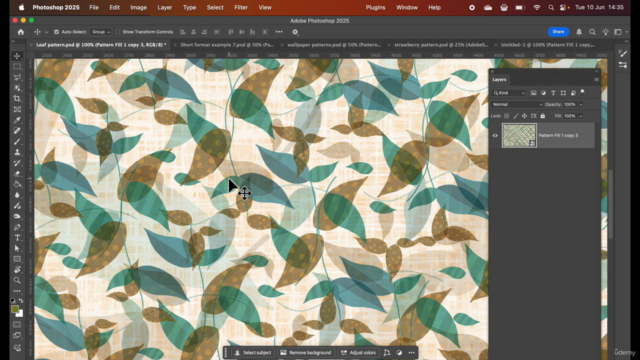Switch to strawberry pattern.psd tab
Image resolution: width=640 pixels, height=360 pixels.
(x=441, y=45)
